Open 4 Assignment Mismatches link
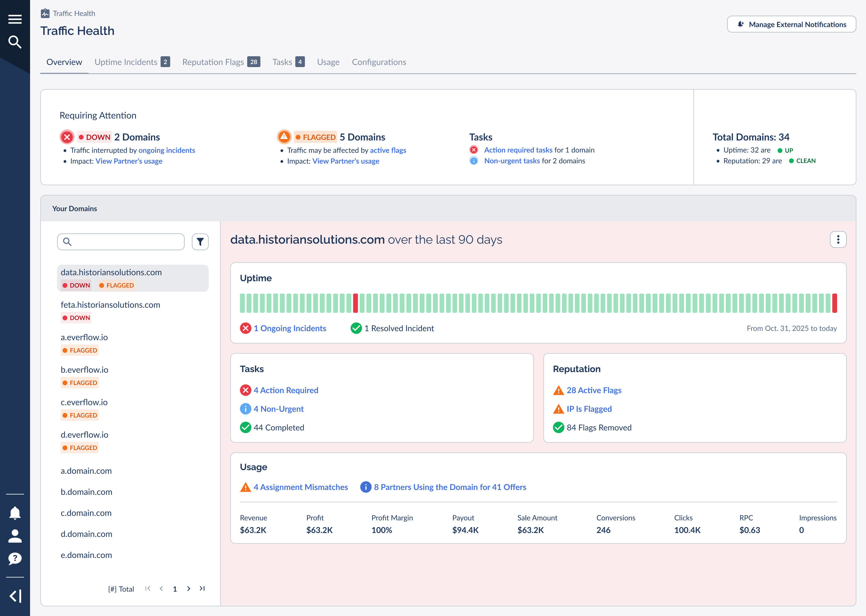866x616 pixels. tap(301, 487)
